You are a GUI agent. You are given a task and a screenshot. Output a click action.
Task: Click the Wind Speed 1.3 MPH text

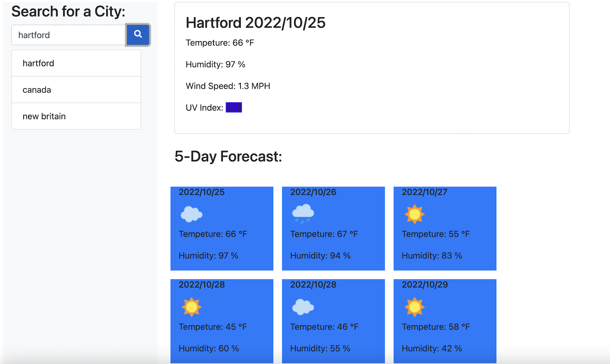click(x=228, y=86)
